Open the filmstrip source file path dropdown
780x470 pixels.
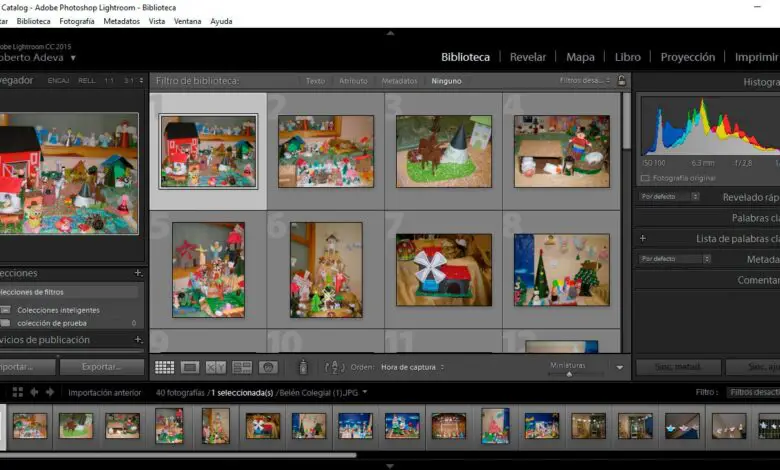point(365,392)
